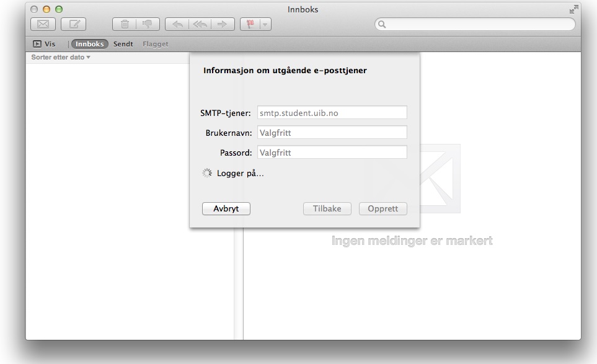Viewport: 597px width, 364px height.
Task: Click the Opprett button
Action: (x=383, y=209)
